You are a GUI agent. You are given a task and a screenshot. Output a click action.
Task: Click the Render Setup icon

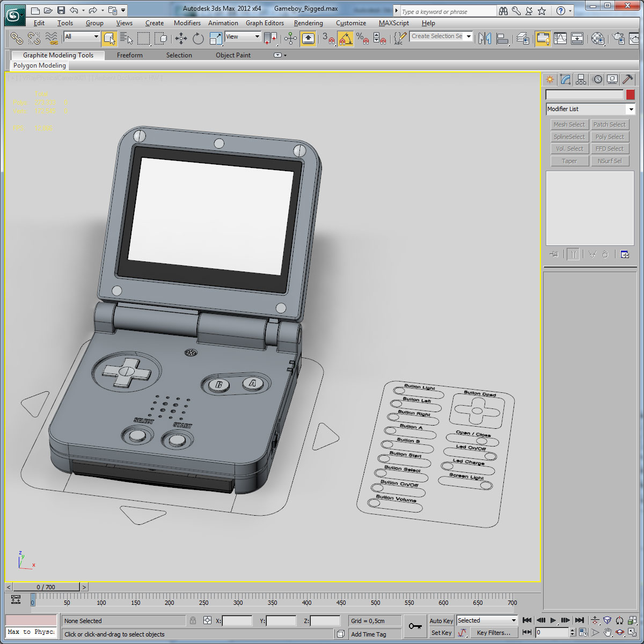coord(617,39)
